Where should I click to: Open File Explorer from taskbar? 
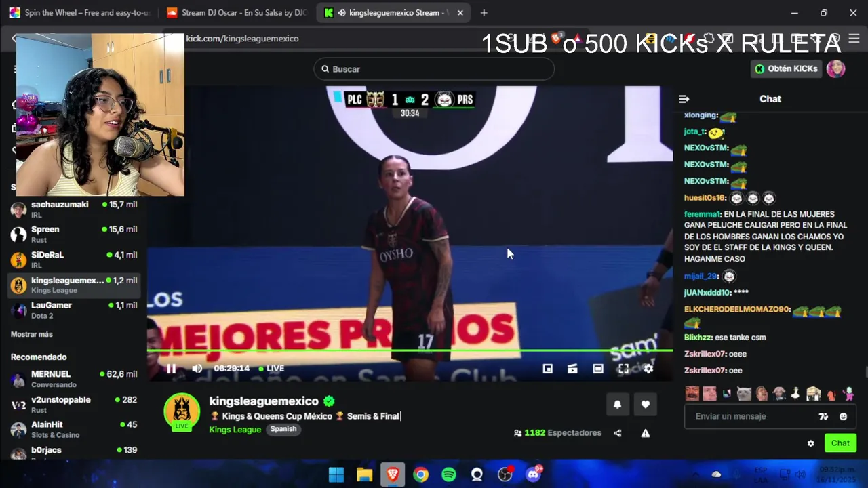tap(365, 474)
